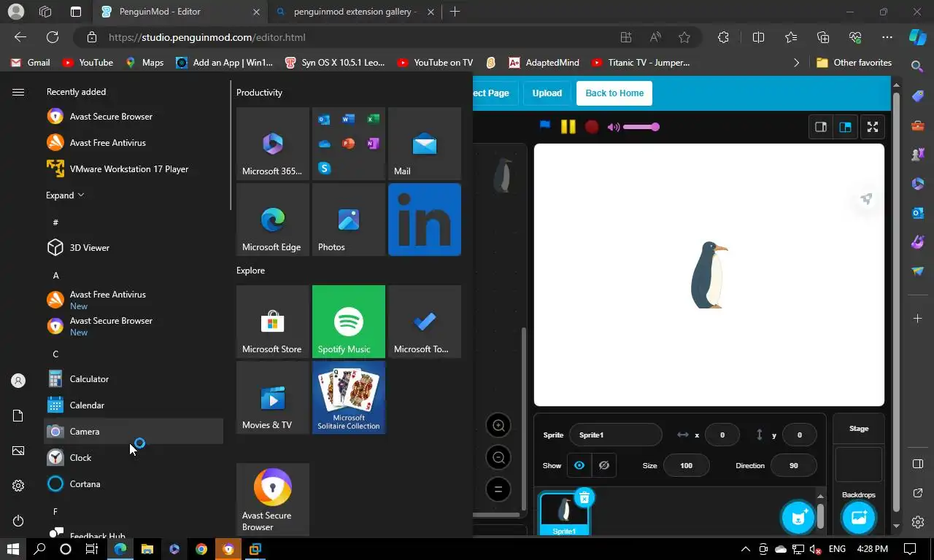
Task: Open File Explorer from taskbar
Action: pyautogui.click(x=147, y=549)
